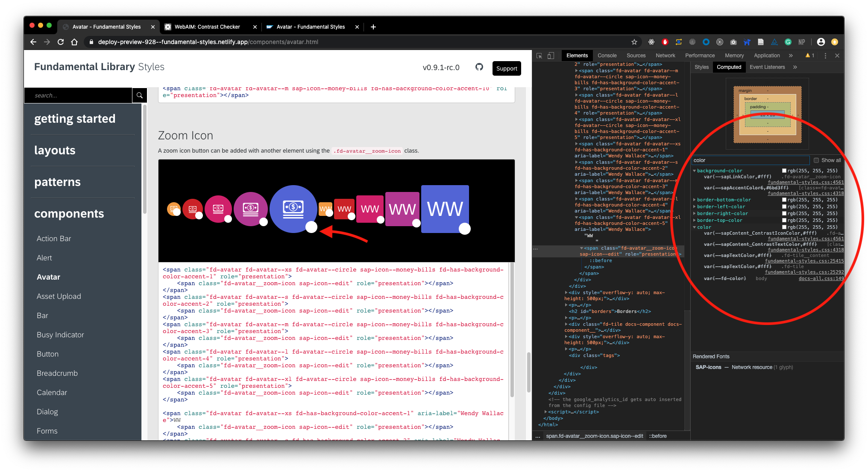Expand the border-right-color computed property
This screenshot has height=472, width=868.
coord(695,213)
